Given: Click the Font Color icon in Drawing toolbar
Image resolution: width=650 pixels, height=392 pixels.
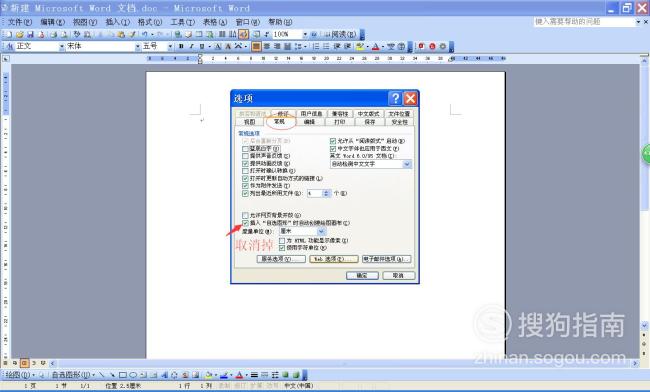Looking at the screenshot, I should pos(239,375).
